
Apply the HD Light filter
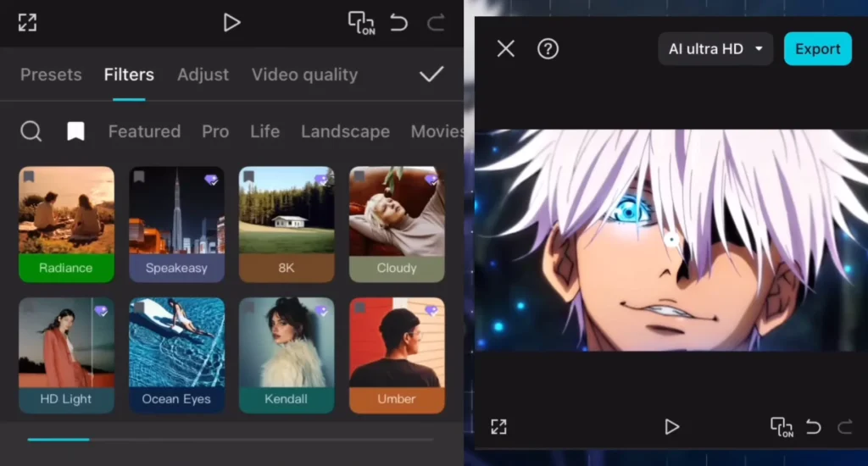click(66, 356)
